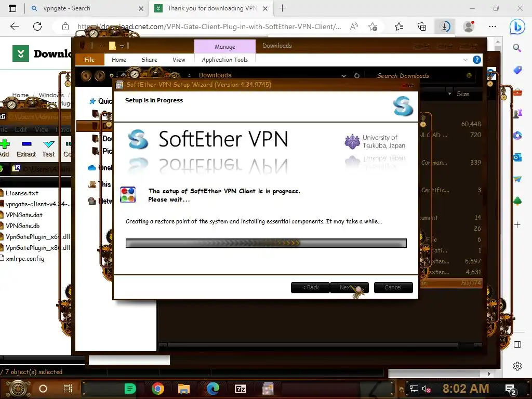Click 7-Zip Add icon
532x399 pixels.
pos(4,148)
